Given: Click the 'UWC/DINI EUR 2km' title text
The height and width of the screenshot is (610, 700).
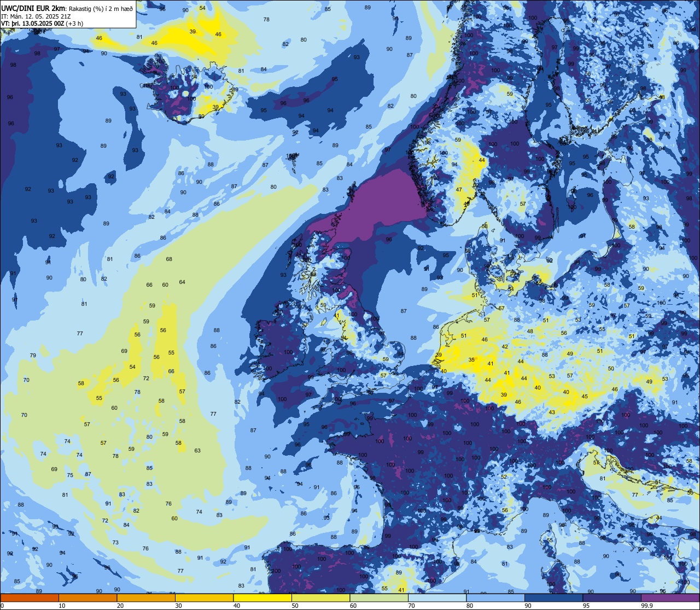Looking at the screenshot, I should click(33, 8).
